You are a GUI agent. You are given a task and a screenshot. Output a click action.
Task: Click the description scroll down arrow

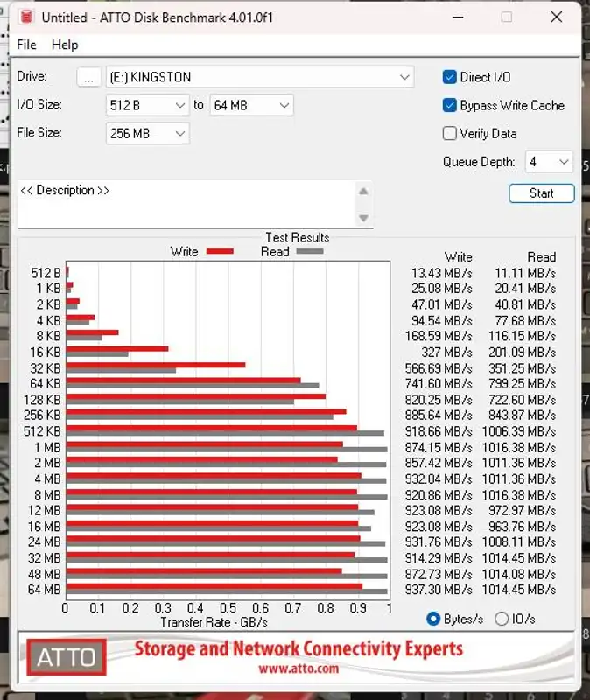(x=363, y=218)
